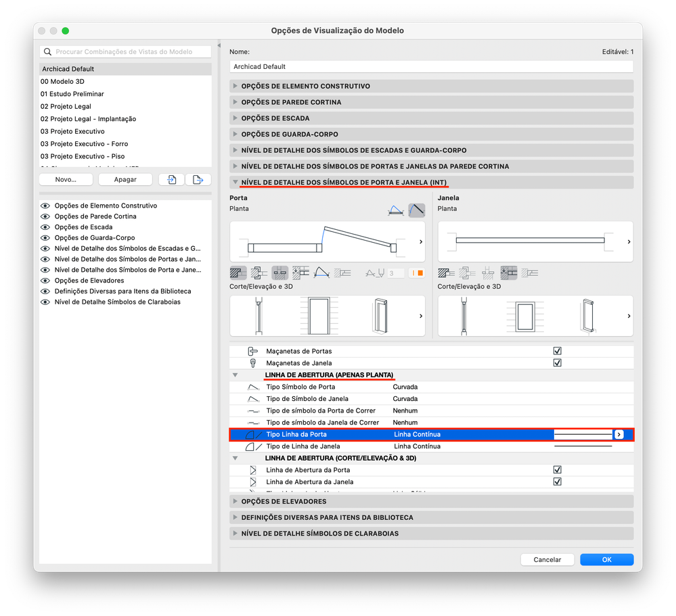Select the curved door opening symbol icon
The height and width of the screenshot is (616, 676).
(x=416, y=210)
